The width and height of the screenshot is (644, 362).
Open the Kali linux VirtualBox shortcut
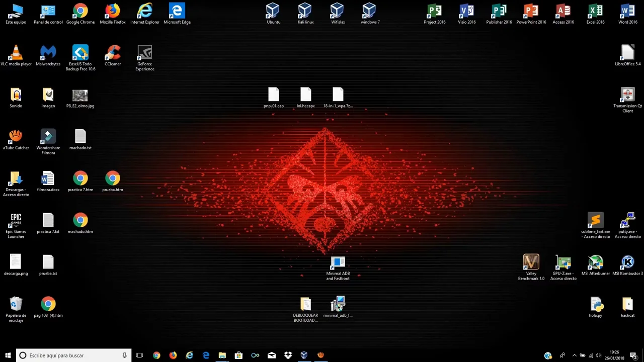tap(305, 12)
